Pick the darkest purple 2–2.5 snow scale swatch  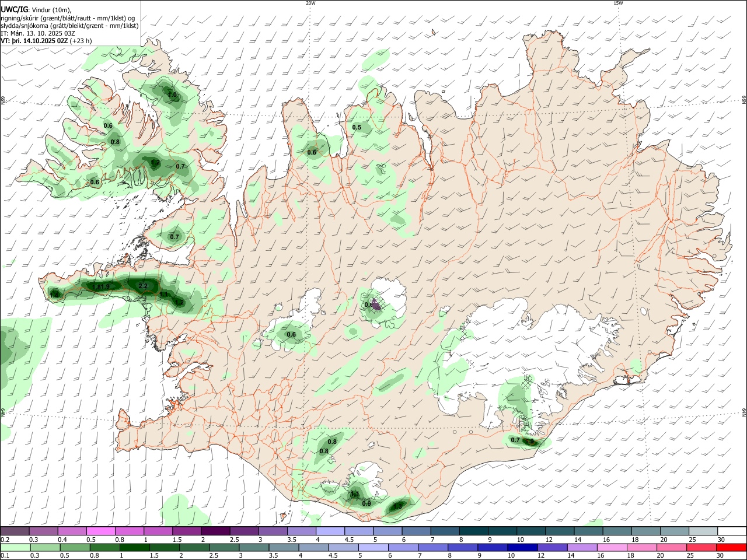(x=215, y=531)
